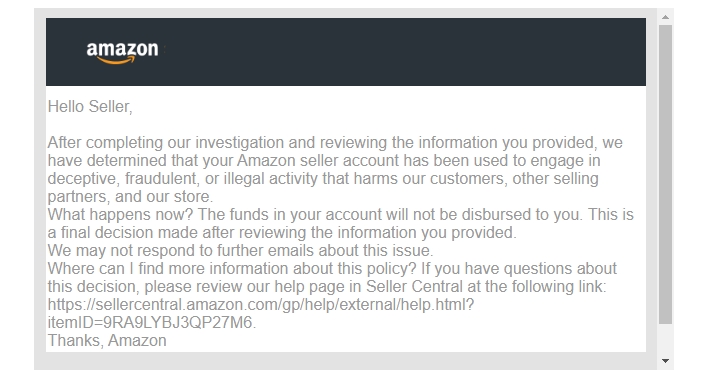Screen dimensions: 713x375
Task: Click the scrollbar up arrow
Action: click(x=665, y=17)
